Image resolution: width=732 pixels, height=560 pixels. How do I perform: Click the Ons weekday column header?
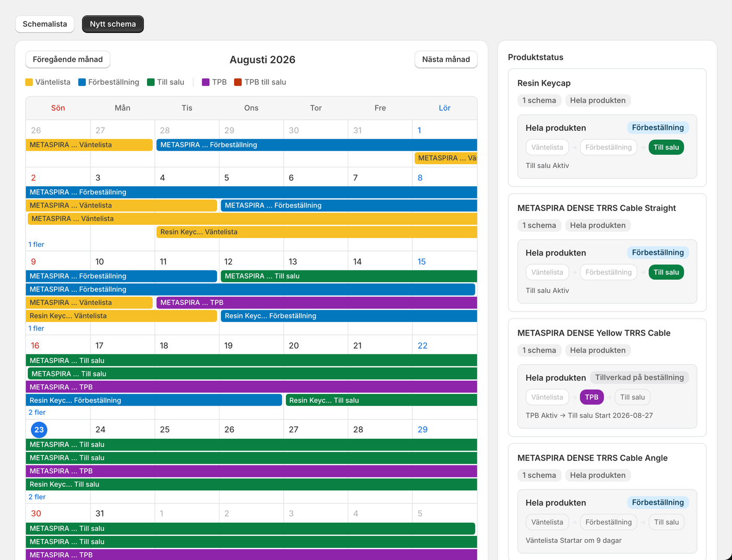[251, 108]
